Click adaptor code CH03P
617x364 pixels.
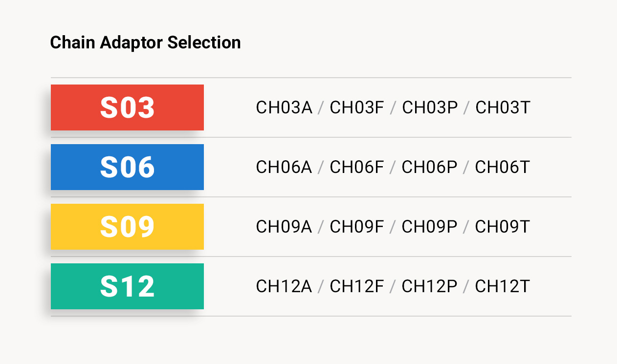(430, 107)
